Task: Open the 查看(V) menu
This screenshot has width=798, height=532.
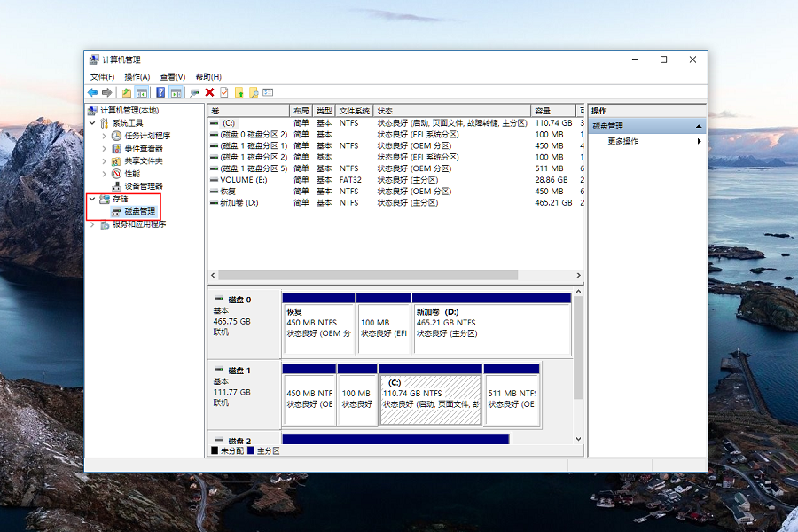Action: point(173,77)
